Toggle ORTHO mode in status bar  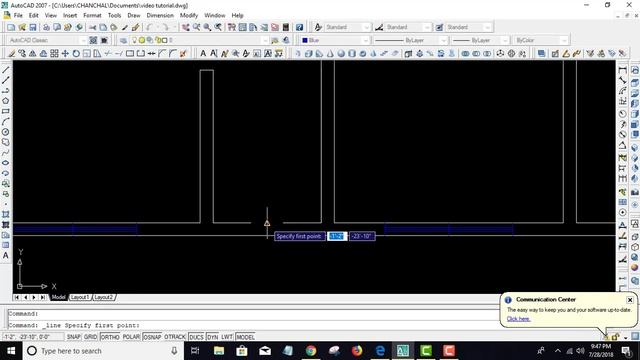pyautogui.click(x=110, y=337)
